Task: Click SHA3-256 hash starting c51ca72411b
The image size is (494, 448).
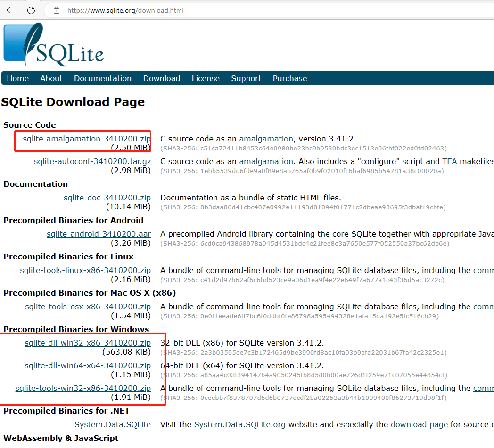Action: pyautogui.click(x=304, y=148)
